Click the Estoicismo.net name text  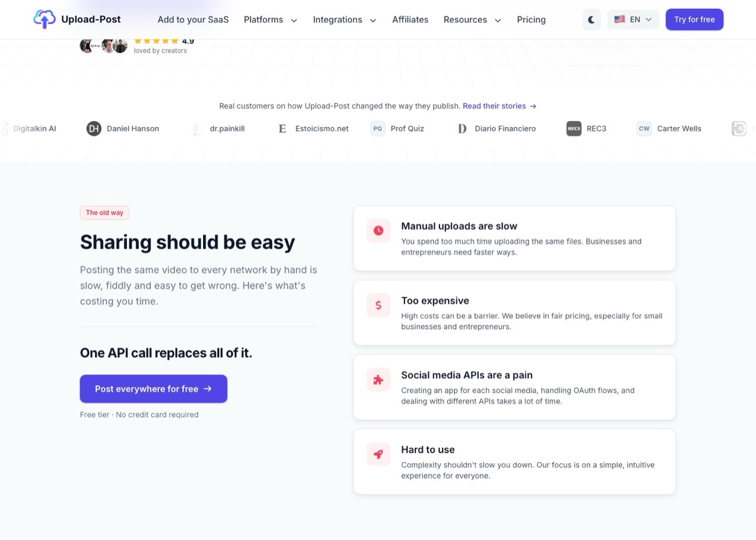point(322,128)
